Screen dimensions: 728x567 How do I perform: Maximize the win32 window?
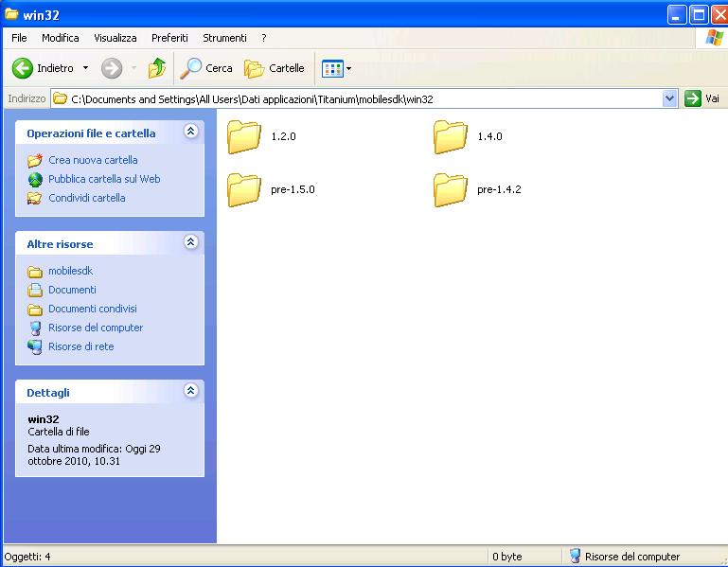pos(699,15)
